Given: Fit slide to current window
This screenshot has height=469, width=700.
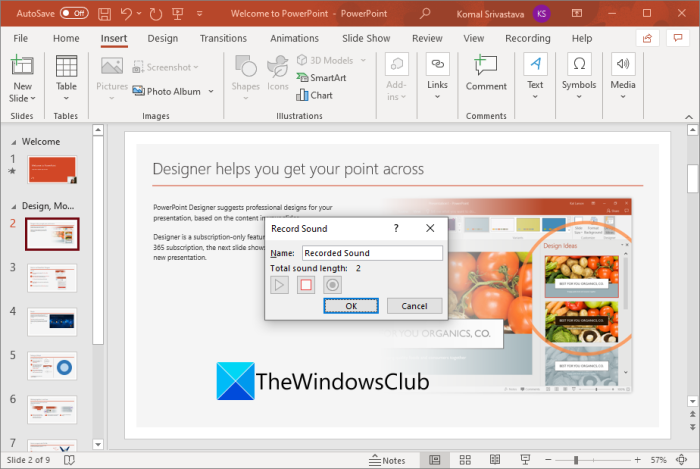Looking at the screenshot, I should pos(681,460).
